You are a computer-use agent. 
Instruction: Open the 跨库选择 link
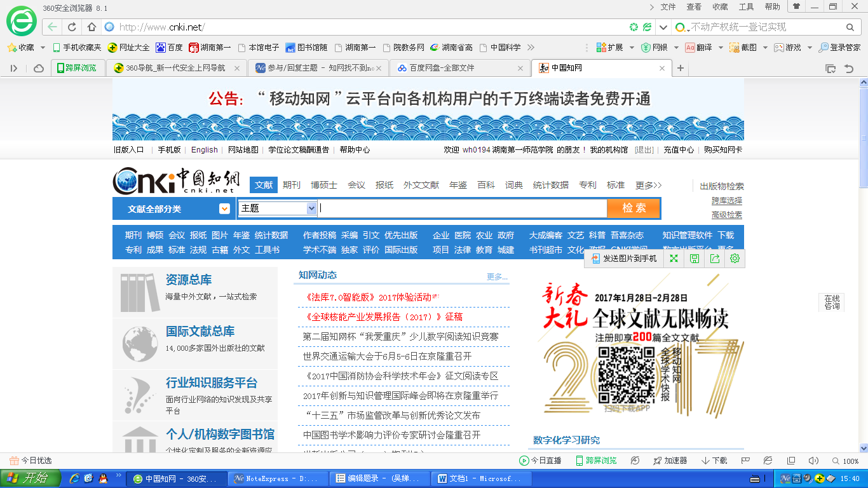pos(726,201)
